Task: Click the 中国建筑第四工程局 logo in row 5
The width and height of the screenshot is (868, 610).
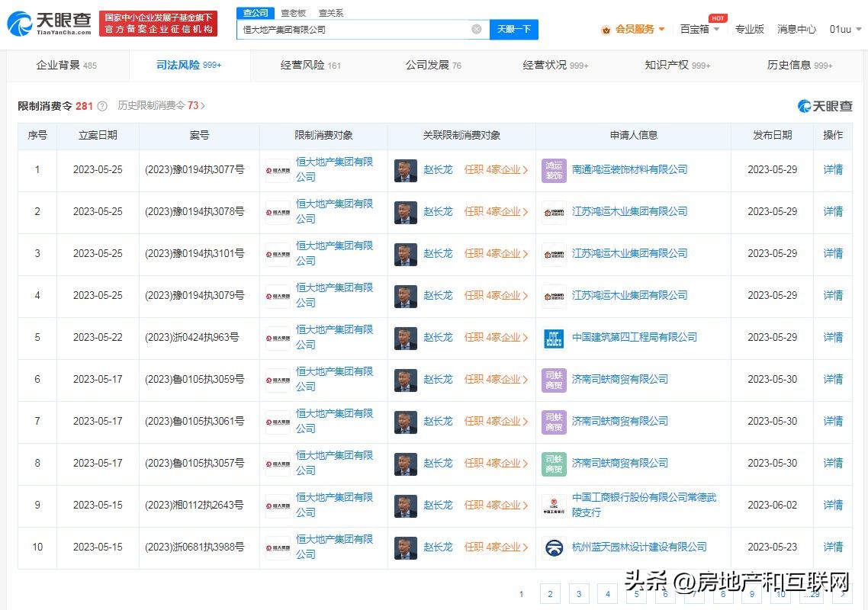Action: (x=553, y=337)
